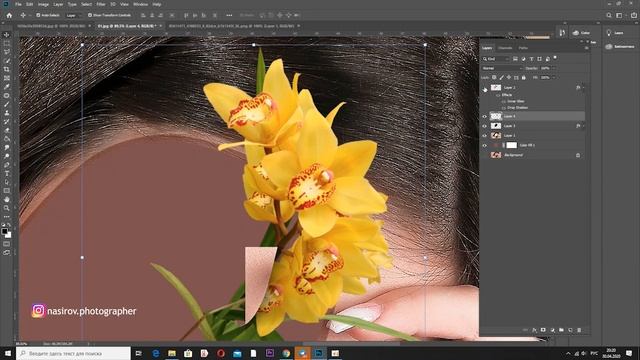Select the Eyedropper tool
Image resolution: width=640 pixels, height=360 pixels.
click(7, 87)
